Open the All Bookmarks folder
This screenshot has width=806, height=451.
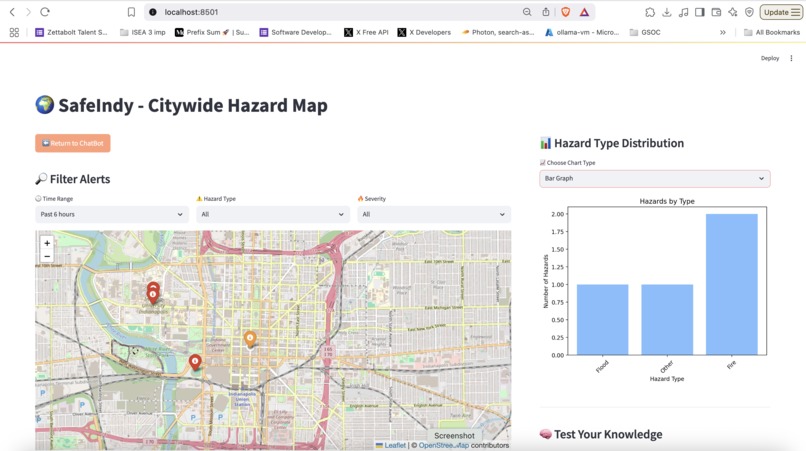772,32
